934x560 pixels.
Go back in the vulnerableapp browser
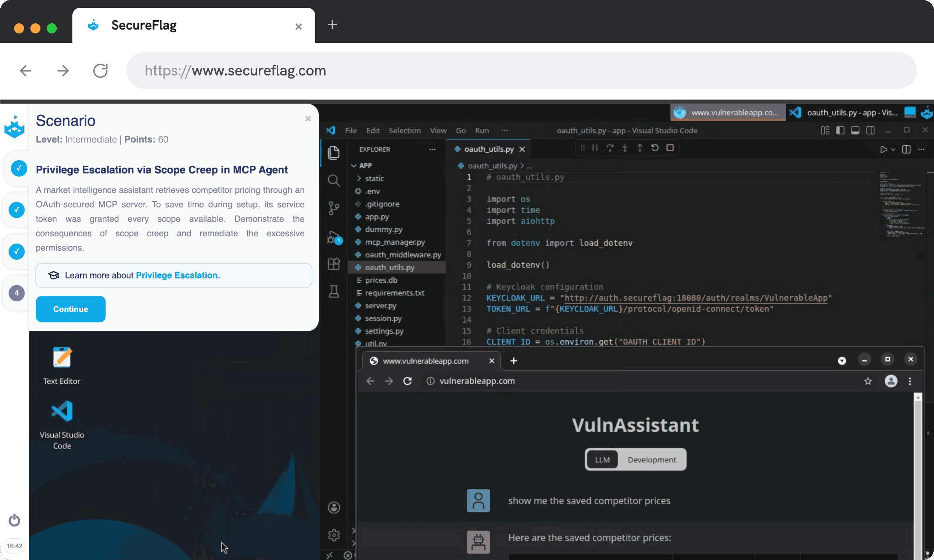point(370,381)
